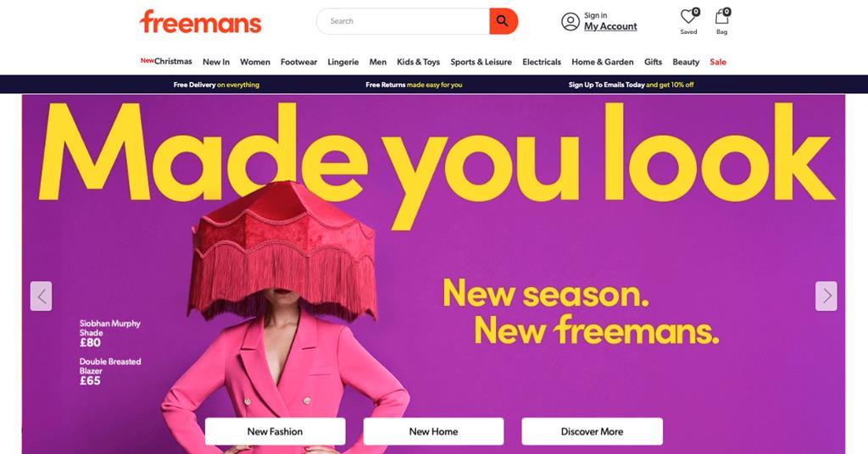Go to Home & Garden category
The width and height of the screenshot is (868, 454).
point(603,62)
